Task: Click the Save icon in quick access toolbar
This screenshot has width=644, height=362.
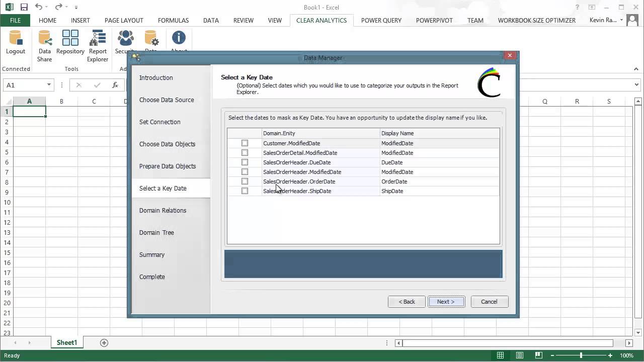Action: click(x=24, y=7)
